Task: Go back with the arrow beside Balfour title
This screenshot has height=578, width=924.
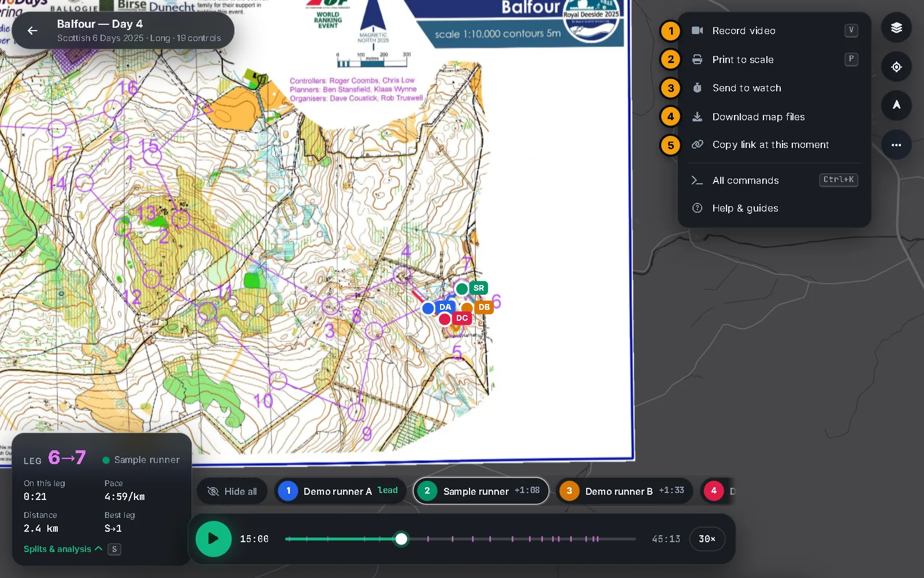Action: (32, 31)
